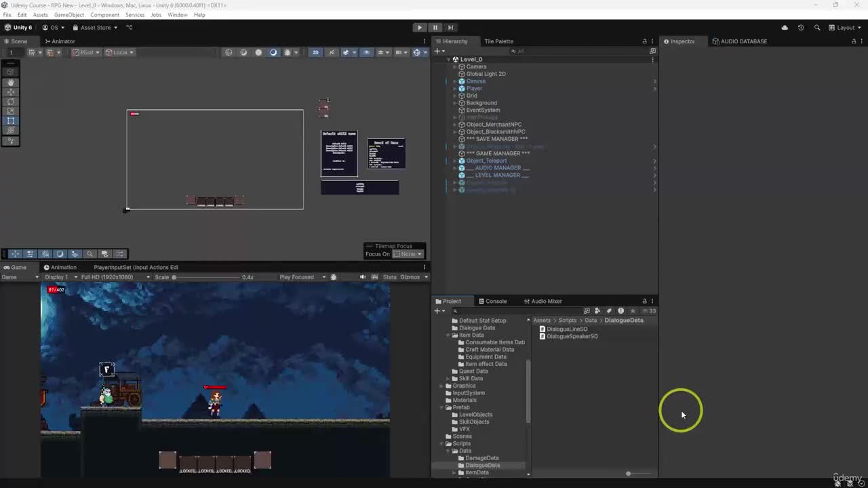Click the Hierarchy search field
Viewport: 868px width, 488px height.
pos(580,52)
